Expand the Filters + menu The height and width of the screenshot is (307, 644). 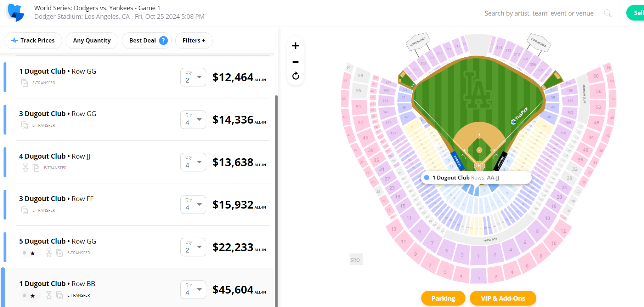click(194, 40)
